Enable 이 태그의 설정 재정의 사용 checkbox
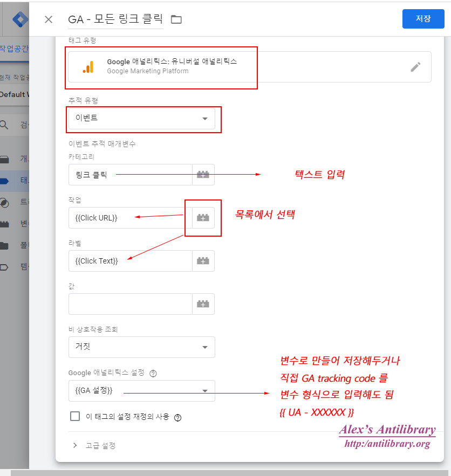 point(75,416)
